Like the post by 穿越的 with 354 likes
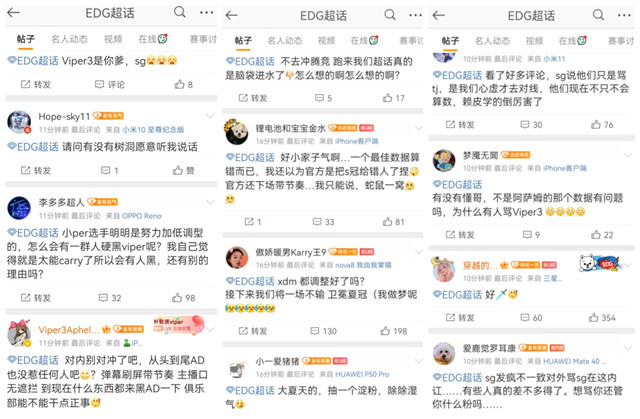The height and width of the screenshot is (419, 640). pos(602,317)
